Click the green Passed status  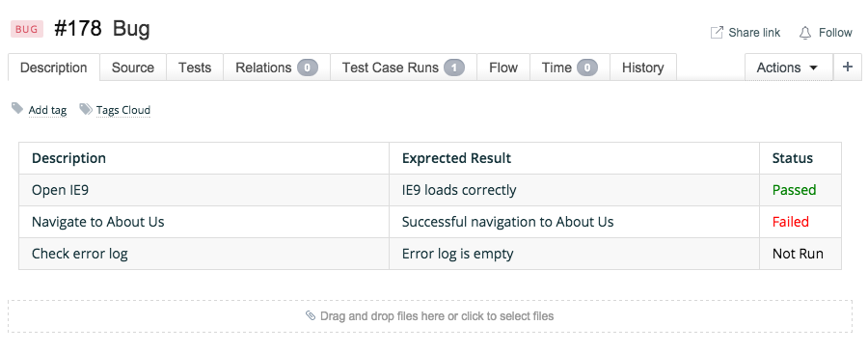coord(794,190)
